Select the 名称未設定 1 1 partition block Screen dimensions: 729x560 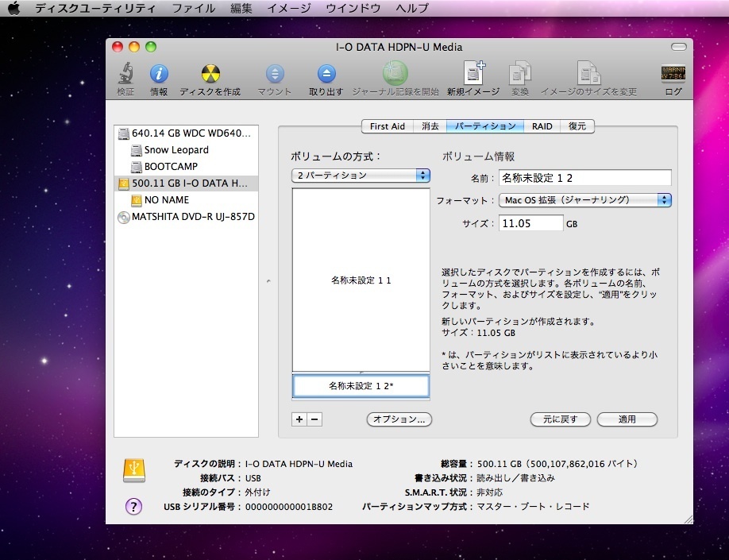point(361,280)
